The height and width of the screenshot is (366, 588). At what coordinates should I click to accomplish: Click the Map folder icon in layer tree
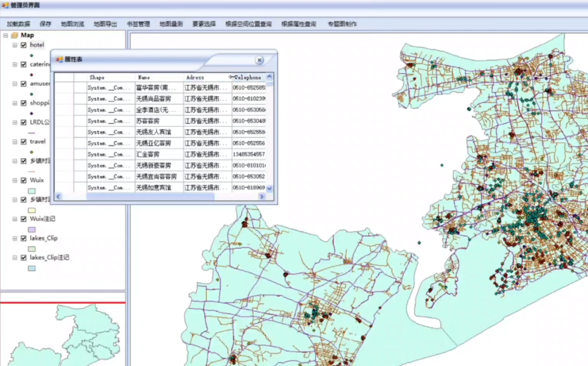[x=15, y=35]
